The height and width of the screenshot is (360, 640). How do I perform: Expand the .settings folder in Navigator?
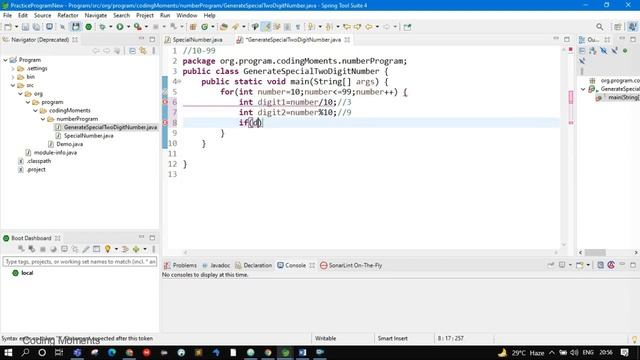13,69
